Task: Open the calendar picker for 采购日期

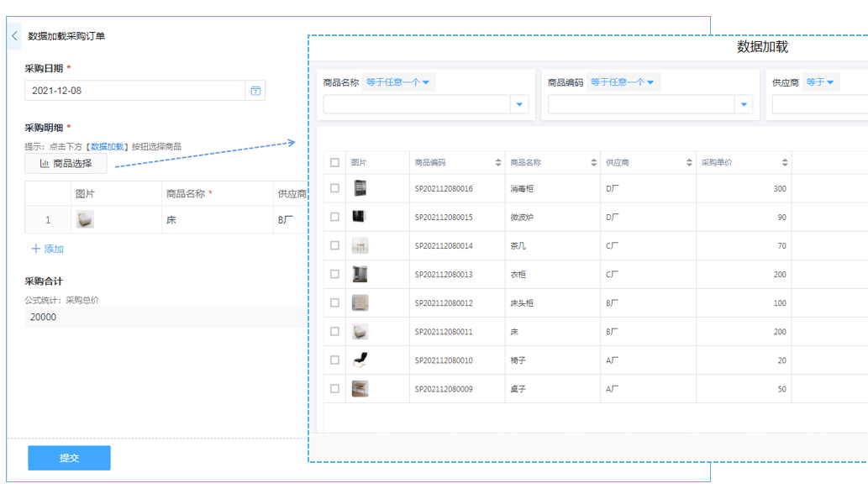Action: pos(255,91)
